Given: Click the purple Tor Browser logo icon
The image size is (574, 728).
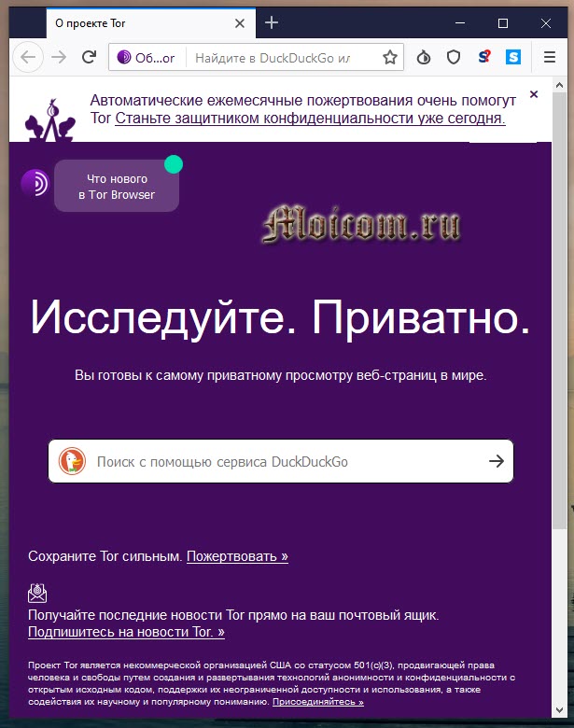Looking at the screenshot, I should 35,183.
